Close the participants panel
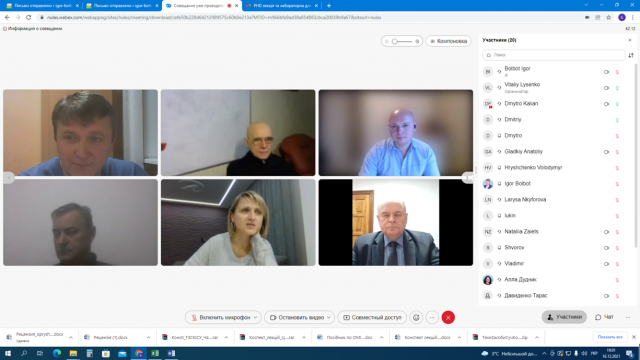Image resolution: width=640 pixels, height=360 pixels. click(630, 40)
